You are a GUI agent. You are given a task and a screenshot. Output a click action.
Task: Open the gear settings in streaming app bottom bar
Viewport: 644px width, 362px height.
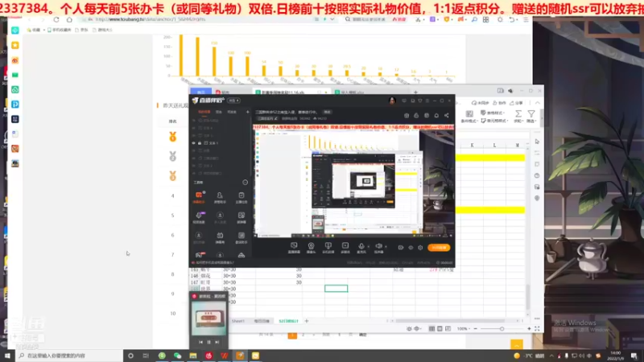click(420, 248)
